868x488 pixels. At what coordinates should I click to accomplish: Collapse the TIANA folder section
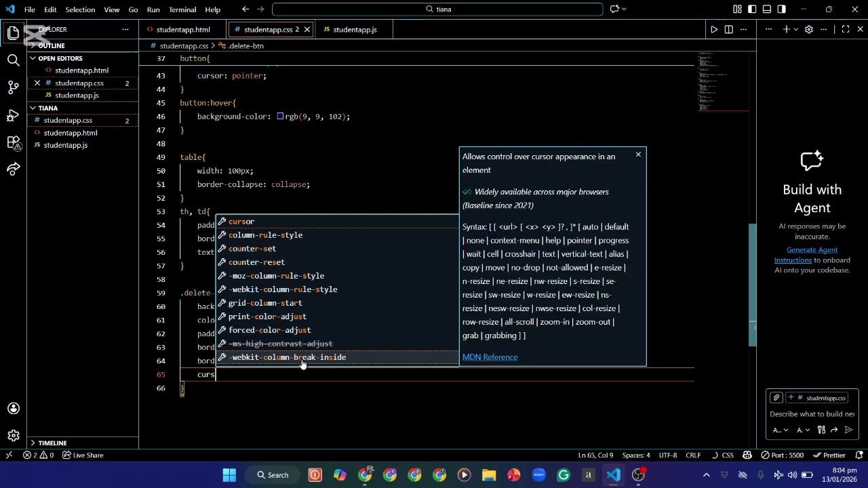[47, 108]
